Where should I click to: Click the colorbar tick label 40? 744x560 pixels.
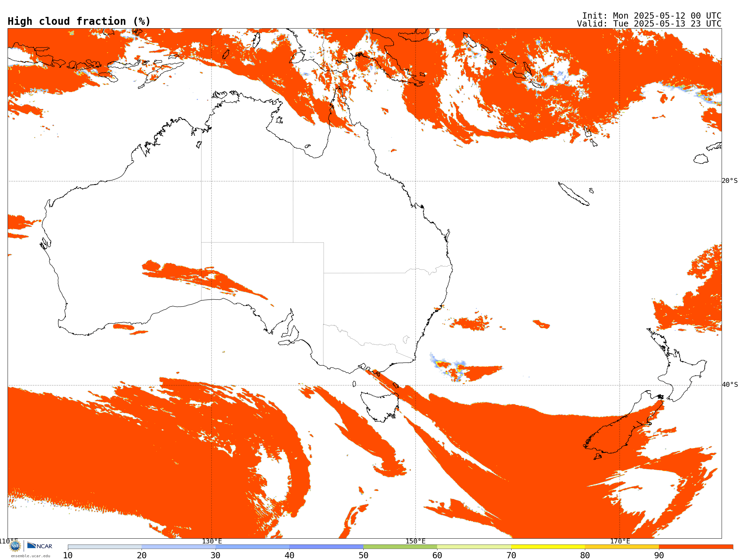click(x=289, y=555)
